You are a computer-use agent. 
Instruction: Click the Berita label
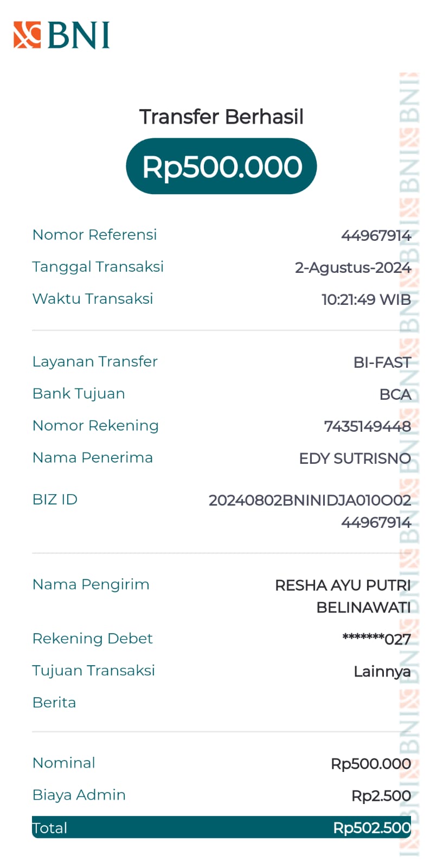tap(54, 703)
